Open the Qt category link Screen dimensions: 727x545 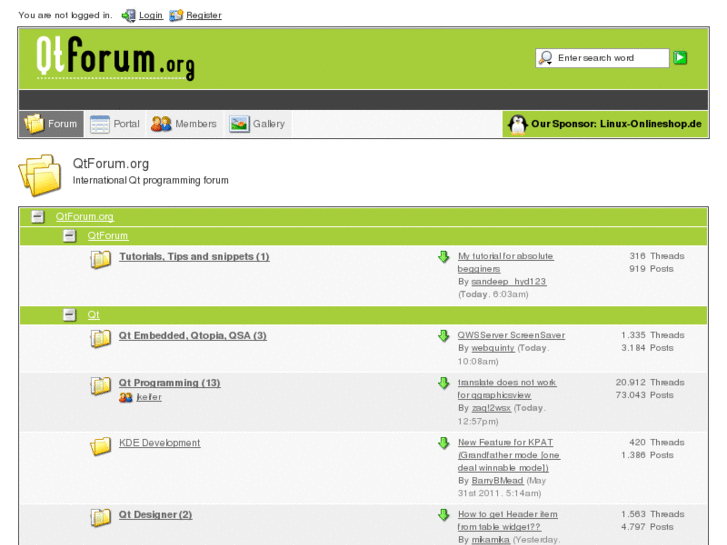[x=93, y=315]
